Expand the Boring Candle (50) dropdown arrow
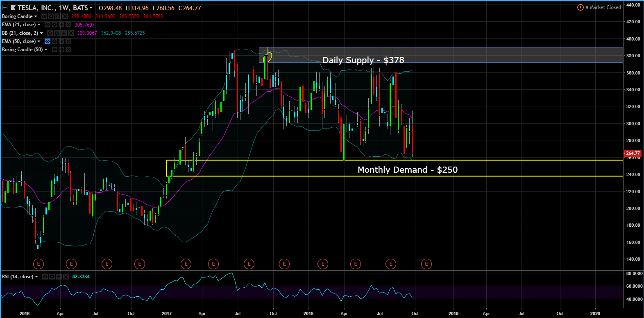This screenshot has width=644, height=318. point(46,50)
